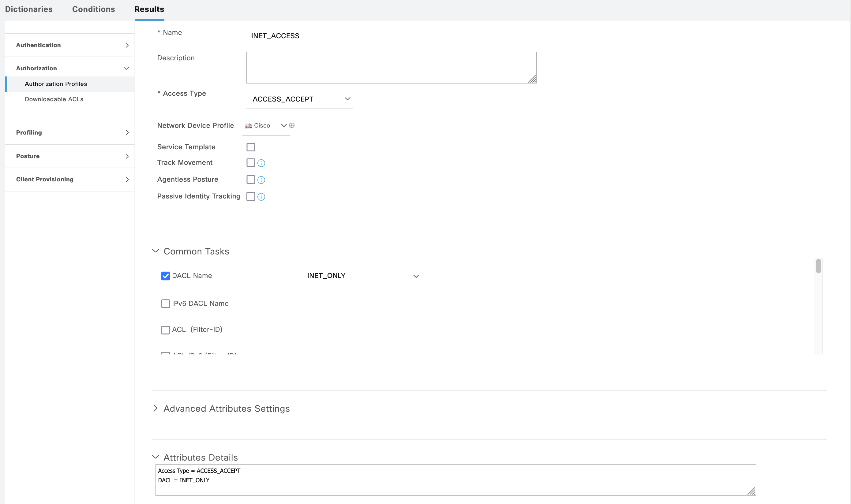Uncheck the DACL Name checkbox
Screen dimensions: 851x504
coord(166,276)
